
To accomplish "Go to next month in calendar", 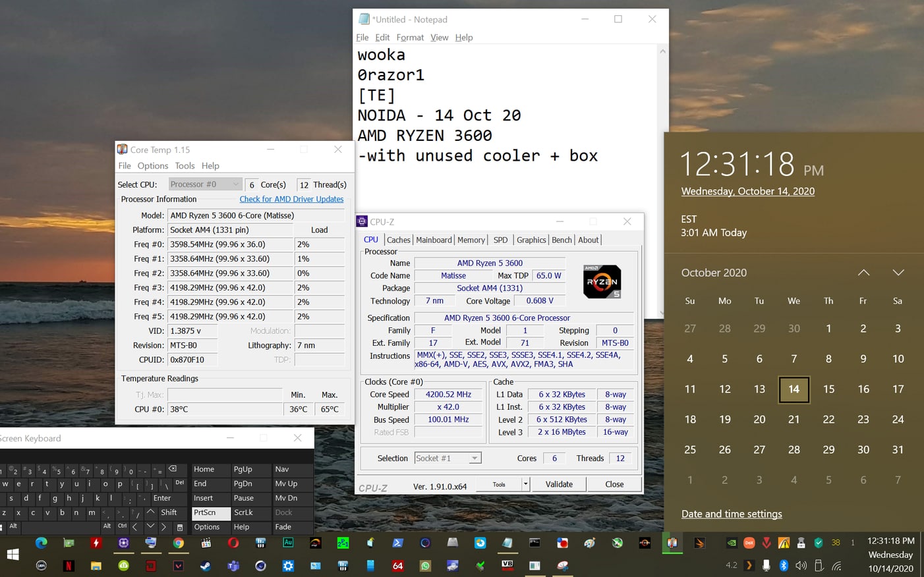I will 898,273.
